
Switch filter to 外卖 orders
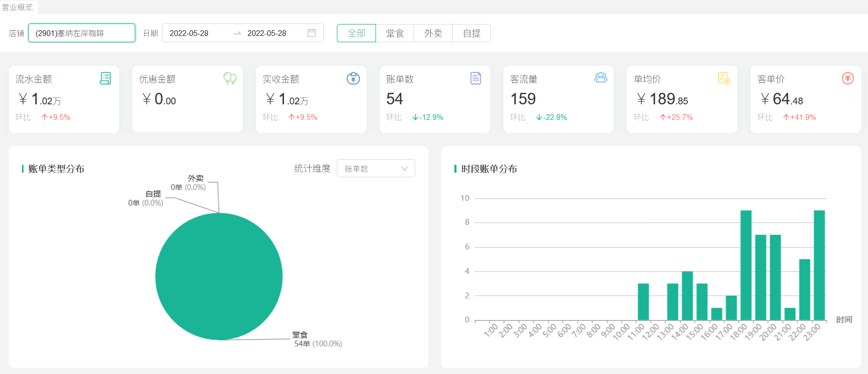433,33
